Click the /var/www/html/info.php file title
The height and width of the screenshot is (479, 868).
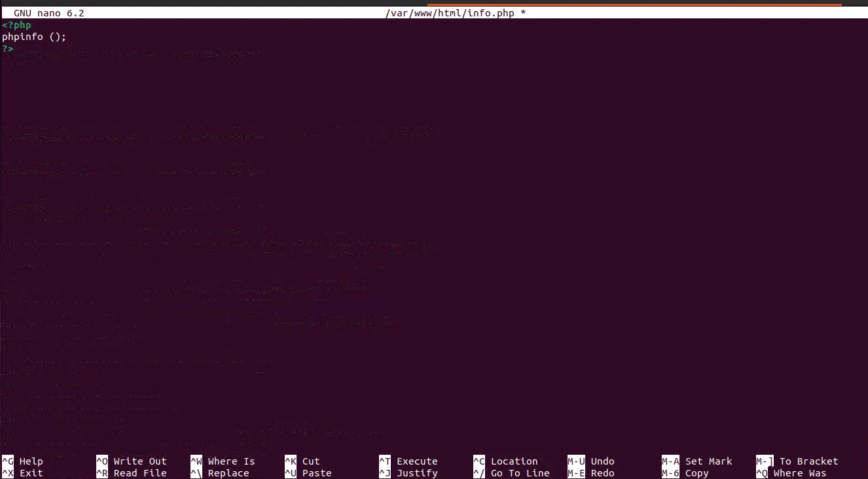pyautogui.click(x=450, y=13)
